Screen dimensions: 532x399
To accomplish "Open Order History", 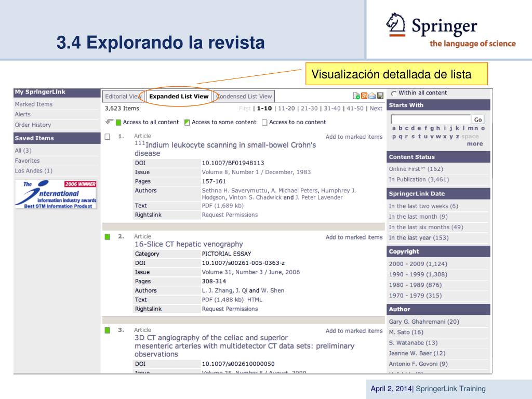I will pyautogui.click(x=33, y=125).
